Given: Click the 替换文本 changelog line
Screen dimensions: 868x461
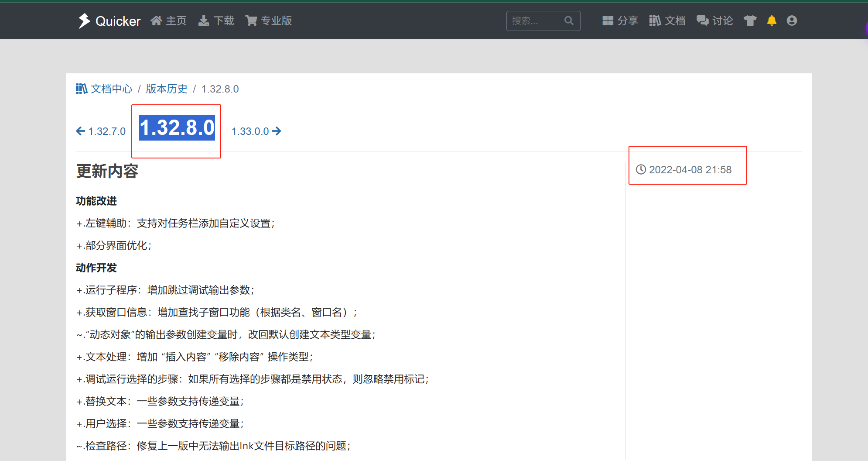Looking at the screenshot, I should pos(160,402).
